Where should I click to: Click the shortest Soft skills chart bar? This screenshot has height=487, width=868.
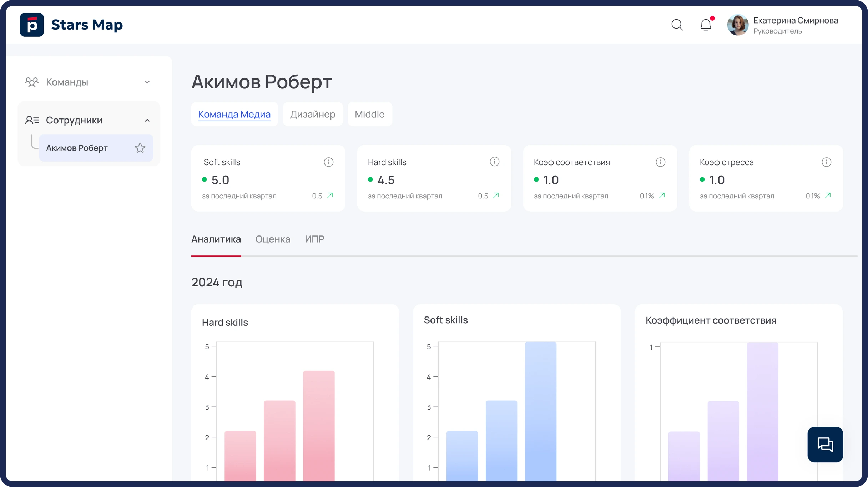pyautogui.click(x=462, y=456)
